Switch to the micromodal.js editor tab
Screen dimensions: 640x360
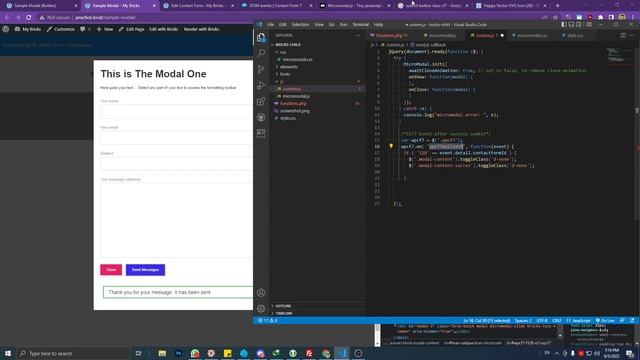442,36
